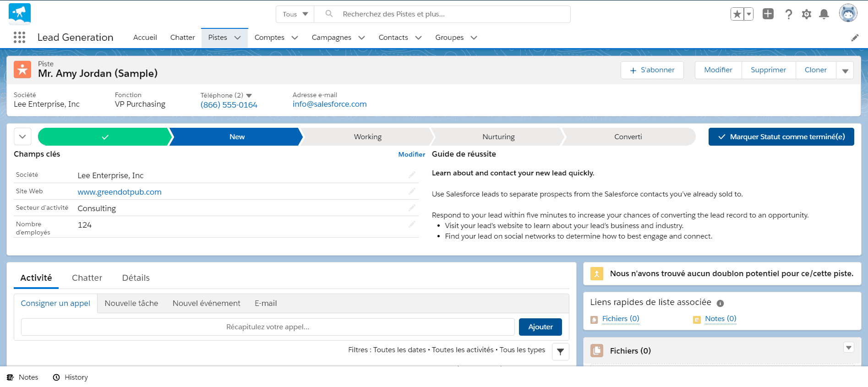Click the Supprimer button
868x387 pixels.
769,70
